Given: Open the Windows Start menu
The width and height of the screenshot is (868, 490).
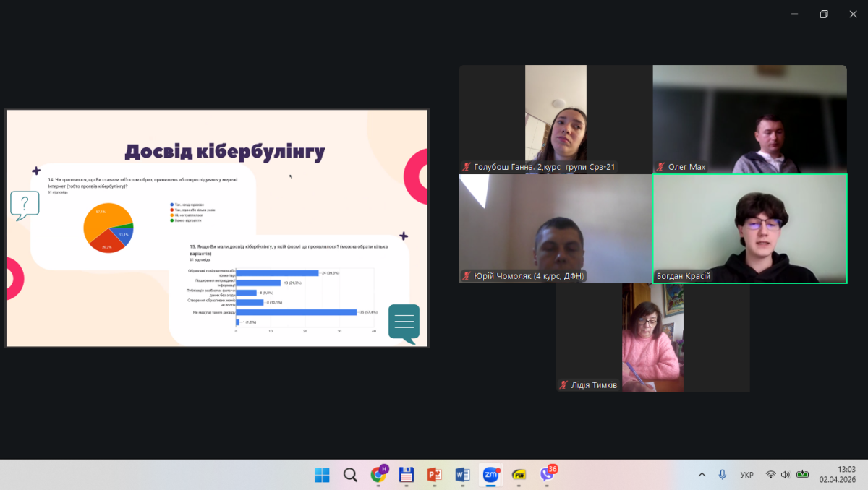Looking at the screenshot, I should 322,475.
